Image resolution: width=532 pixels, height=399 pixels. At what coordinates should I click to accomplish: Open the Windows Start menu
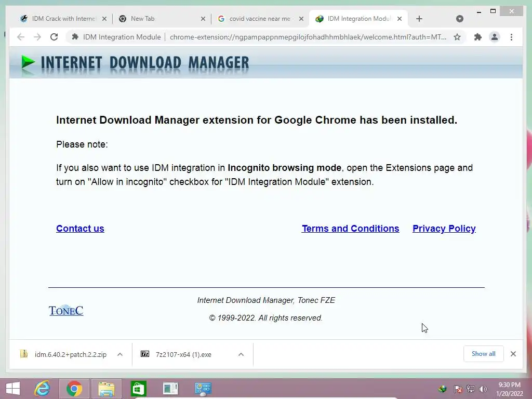pos(13,389)
